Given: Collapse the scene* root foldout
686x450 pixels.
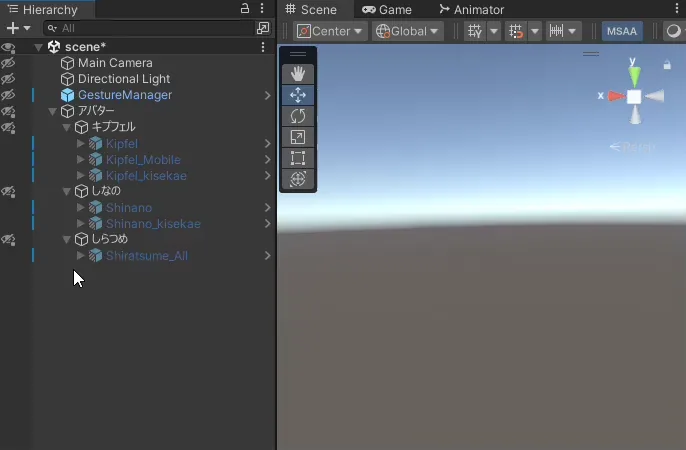Looking at the screenshot, I should click(38, 47).
